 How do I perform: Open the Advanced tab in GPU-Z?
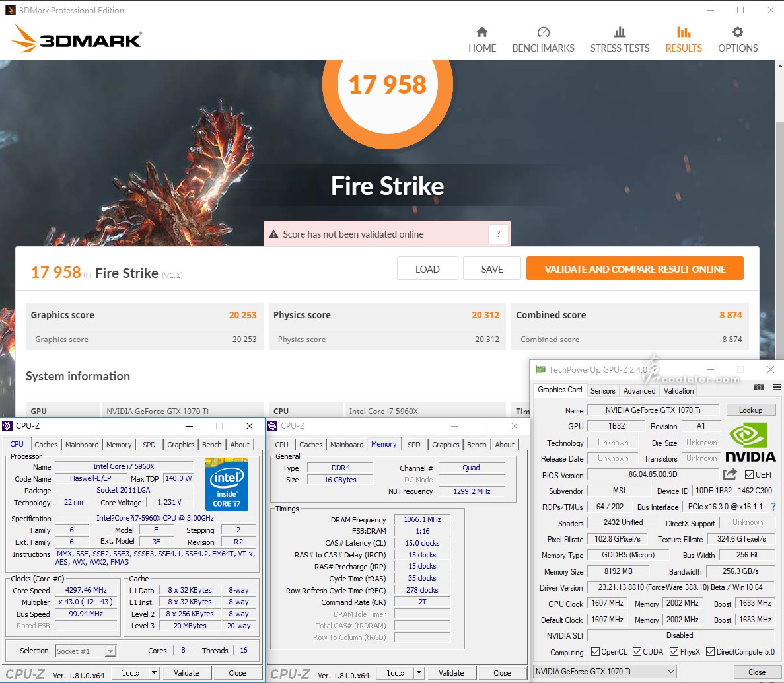[x=639, y=390]
